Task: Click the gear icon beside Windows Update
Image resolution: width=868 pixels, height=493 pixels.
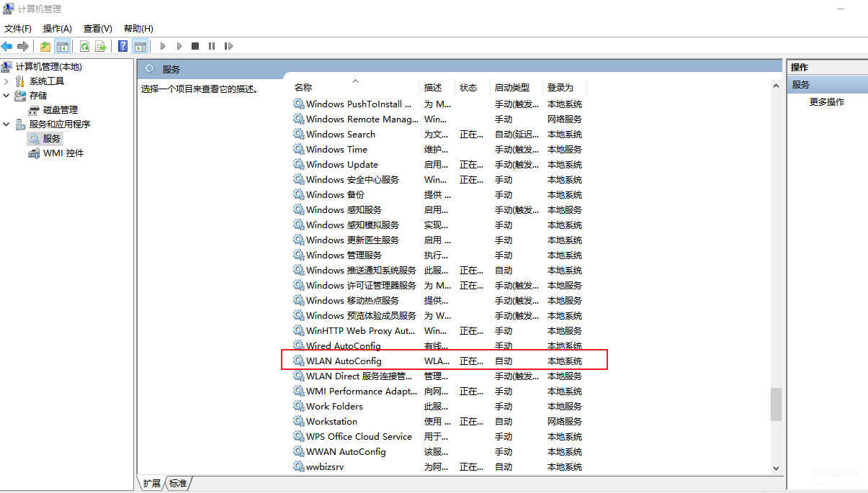Action: point(299,164)
